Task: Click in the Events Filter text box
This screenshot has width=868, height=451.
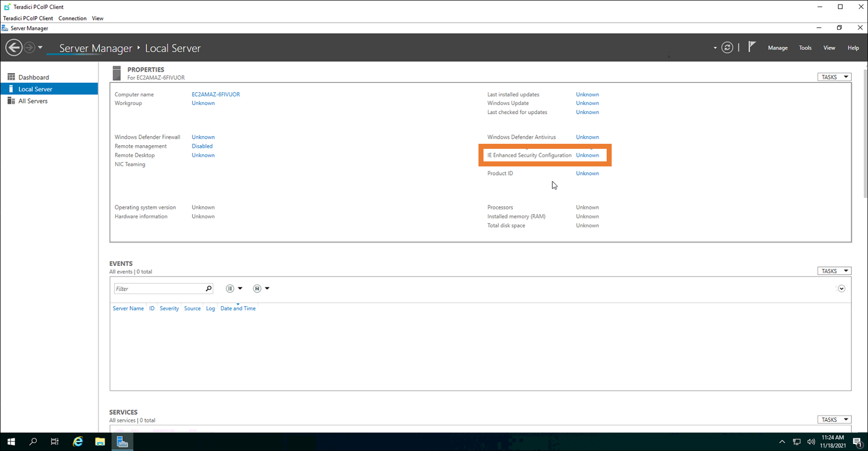Action: tap(158, 289)
